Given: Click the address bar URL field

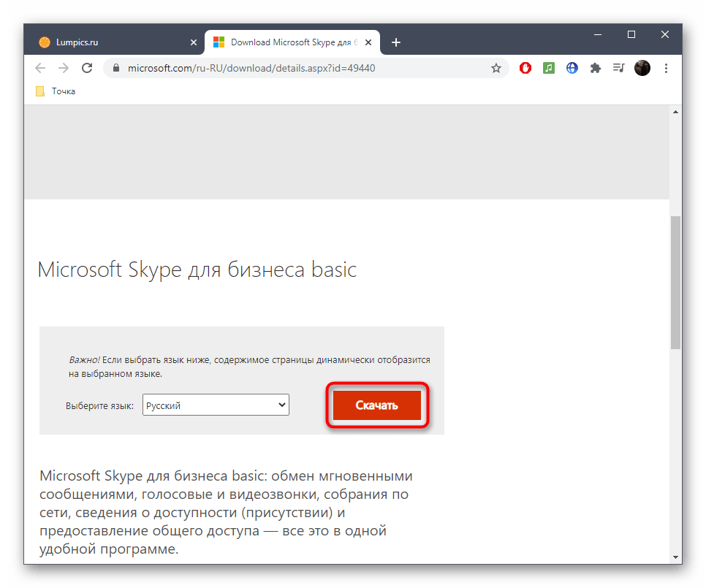Looking at the screenshot, I should click(292, 68).
